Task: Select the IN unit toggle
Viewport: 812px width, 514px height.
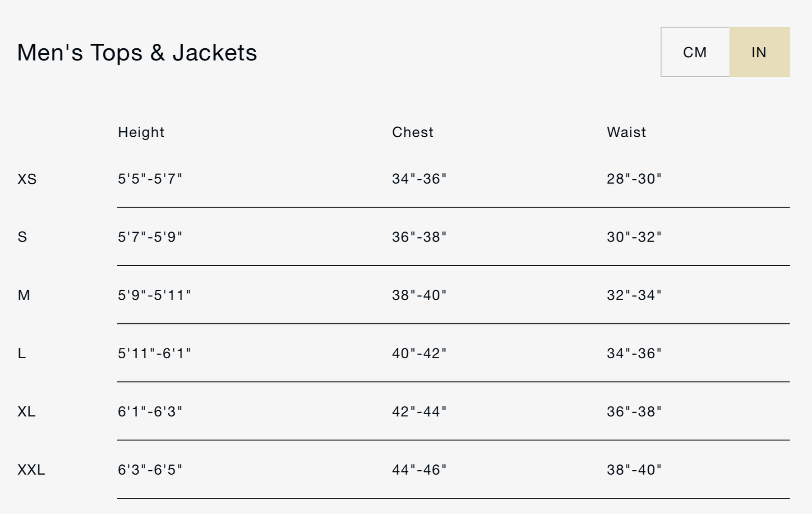Action: click(759, 52)
